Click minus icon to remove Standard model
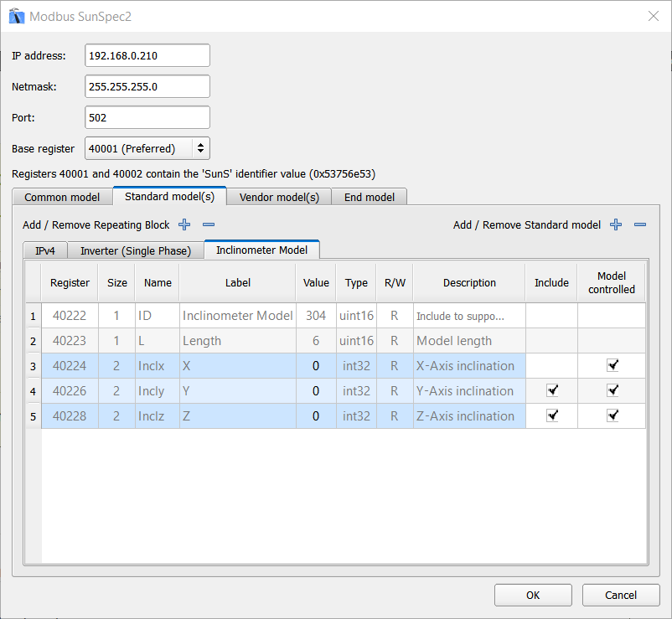672x619 pixels. point(640,224)
